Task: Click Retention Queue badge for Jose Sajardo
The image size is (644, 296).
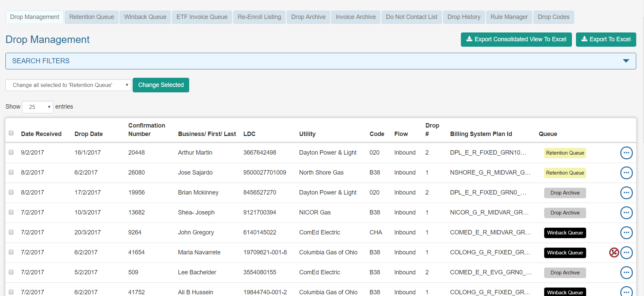Action: tap(565, 173)
